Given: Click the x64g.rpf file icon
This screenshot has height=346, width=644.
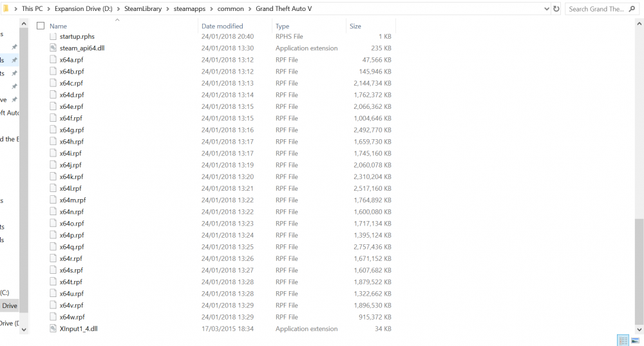Looking at the screenshot, I should click(53, 130).
